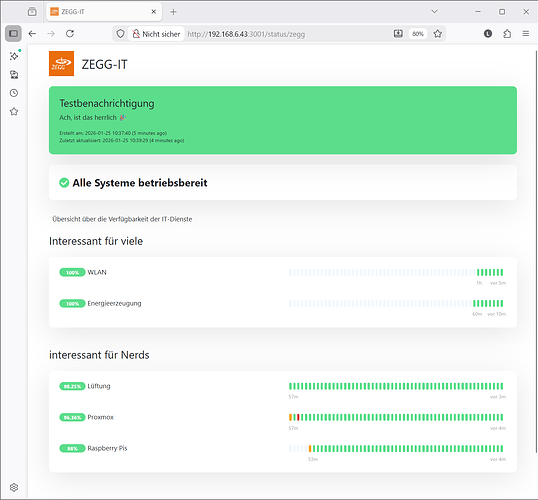
Task: Click the Nicht sicher security indicator
Action: pyautogui.click(x=156, y=34)
